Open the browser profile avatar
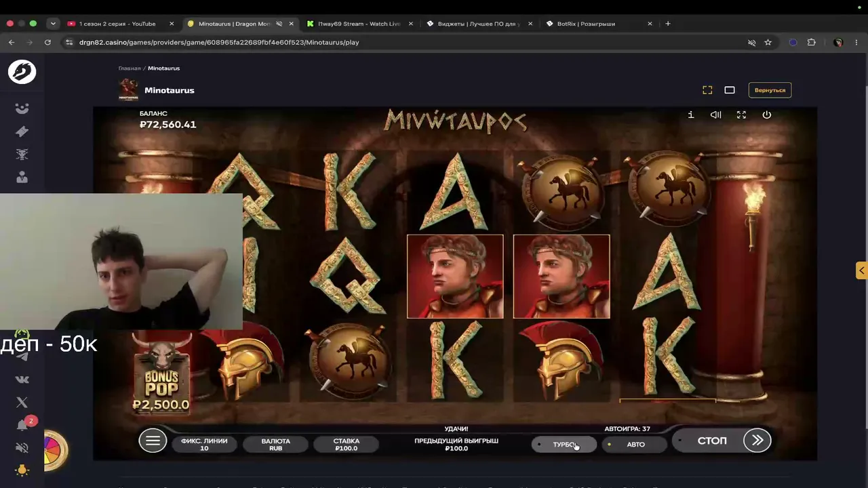This screenshot has height=488, width=868. 838,42
